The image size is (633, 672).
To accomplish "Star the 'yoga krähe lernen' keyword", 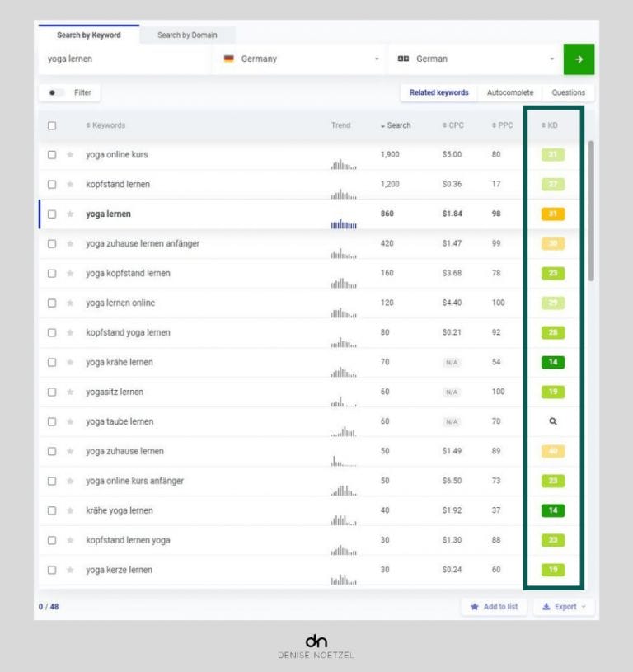I will pos(70,362).
